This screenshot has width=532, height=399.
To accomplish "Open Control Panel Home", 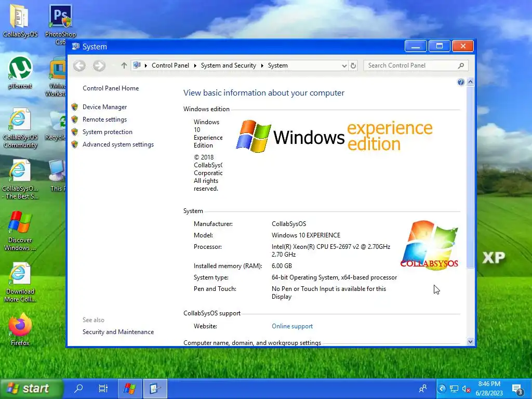I will click(111, 88).
